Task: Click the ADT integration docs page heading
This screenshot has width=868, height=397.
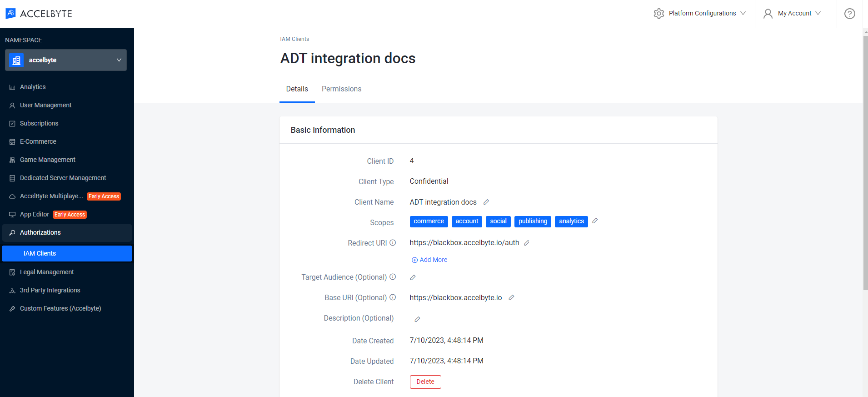Action: click(x=348, y=58)
